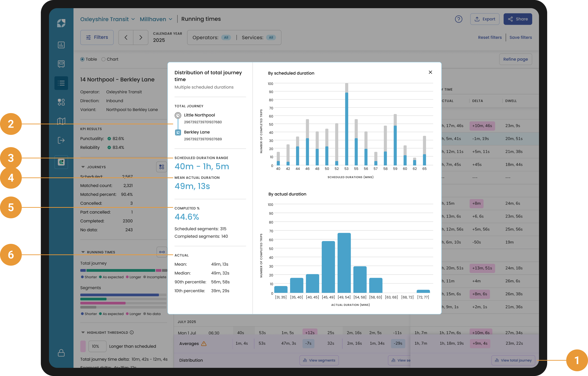Open the Millhaven dropdown
The width and height of the screenshot is (588, 376).
(156, 19)
